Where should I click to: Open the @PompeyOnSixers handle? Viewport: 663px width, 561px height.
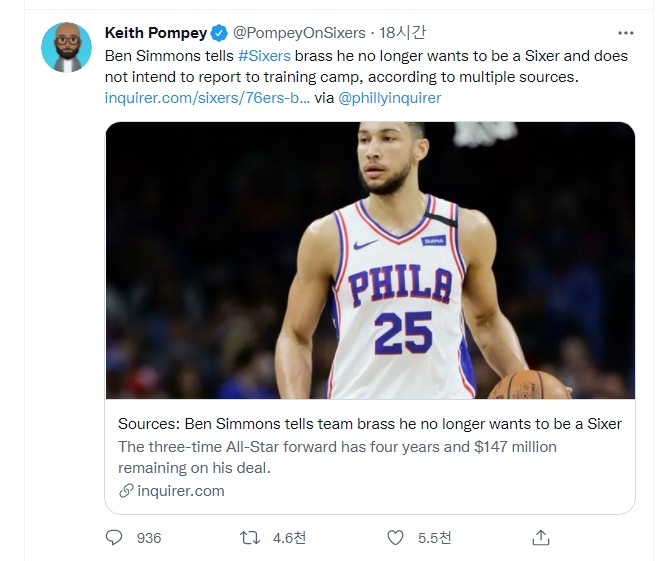pos(299,33)
